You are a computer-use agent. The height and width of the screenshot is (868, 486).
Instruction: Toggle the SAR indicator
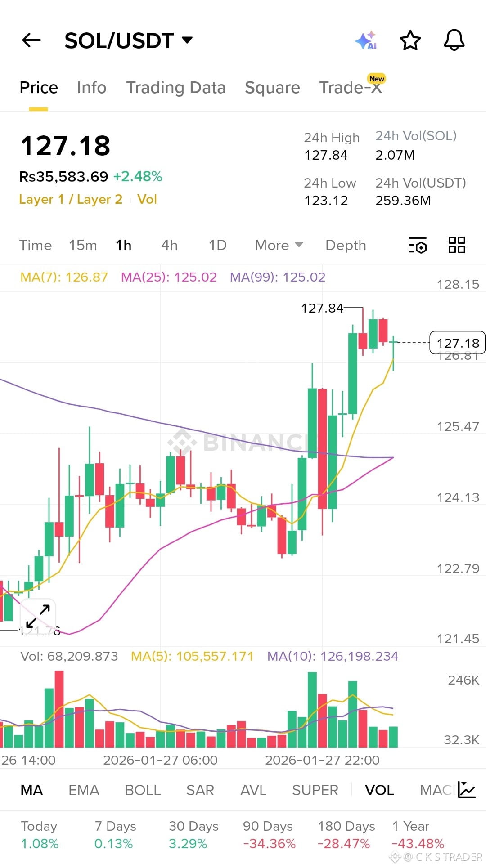click(200, 790)
